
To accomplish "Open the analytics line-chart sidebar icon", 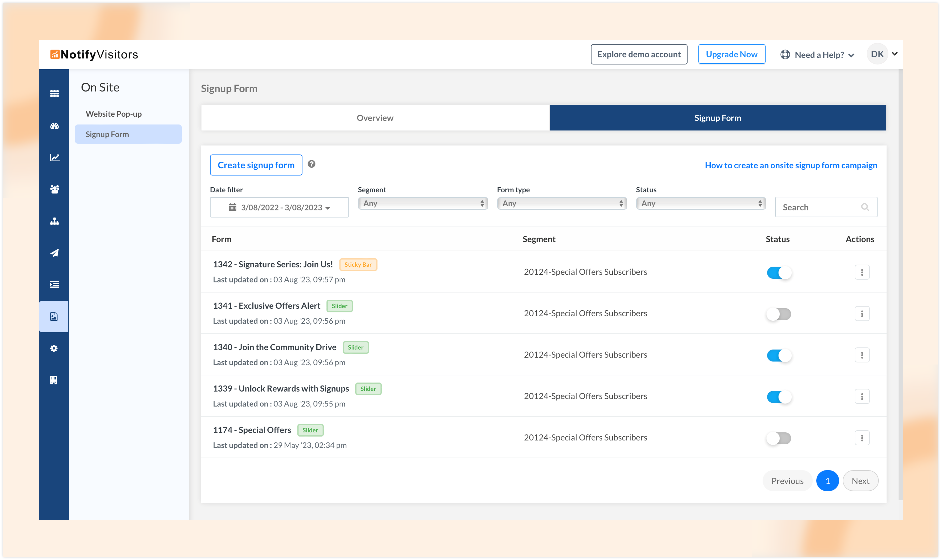I will point(54,157).
